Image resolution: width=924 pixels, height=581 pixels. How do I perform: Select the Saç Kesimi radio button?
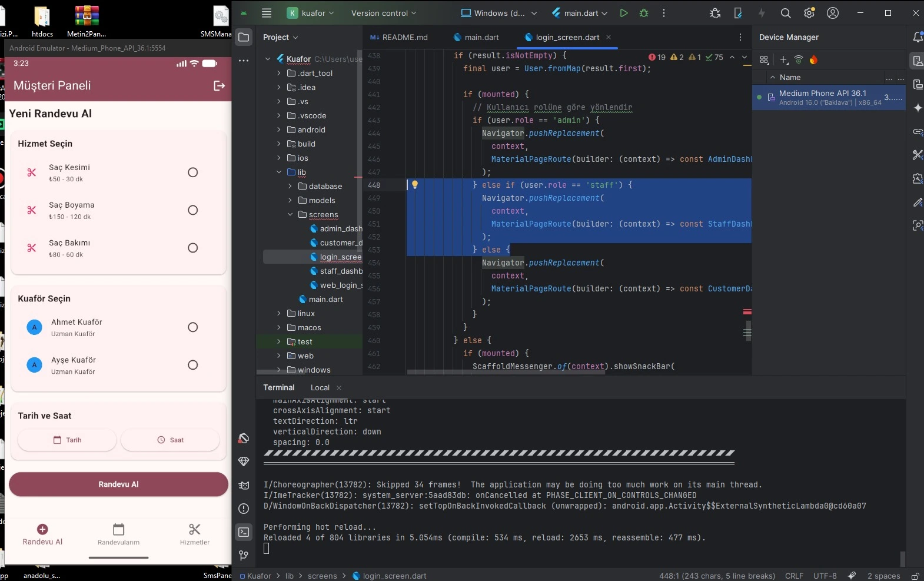point(192,172)
